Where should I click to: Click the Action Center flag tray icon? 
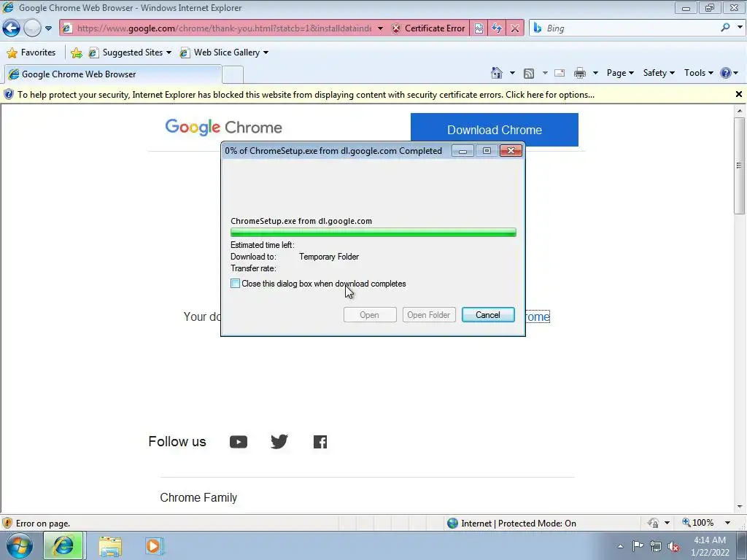click(638, 545)
